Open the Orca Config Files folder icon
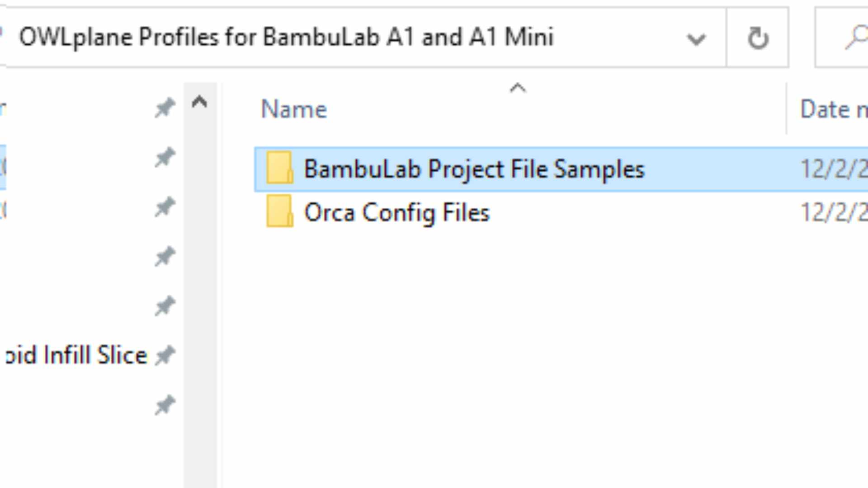This screenshot has width=868, height=488. [x=279, y=212]
